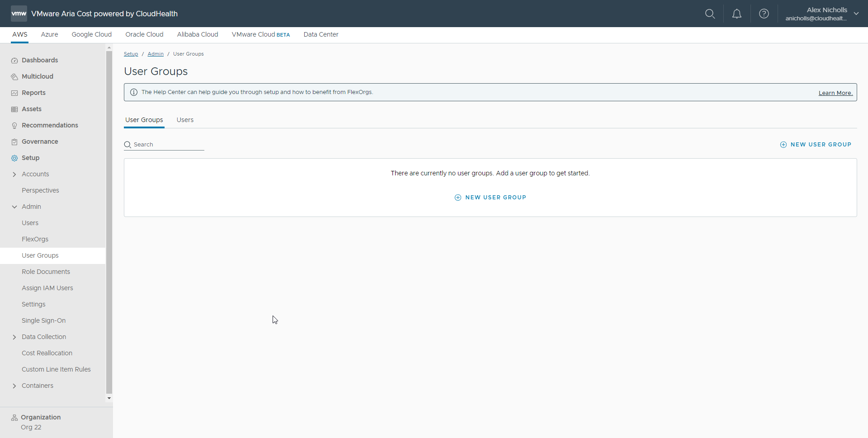The image size is (868, 438).
Task: Switch to the Azure cloud tab
Action: coord(49,34)
